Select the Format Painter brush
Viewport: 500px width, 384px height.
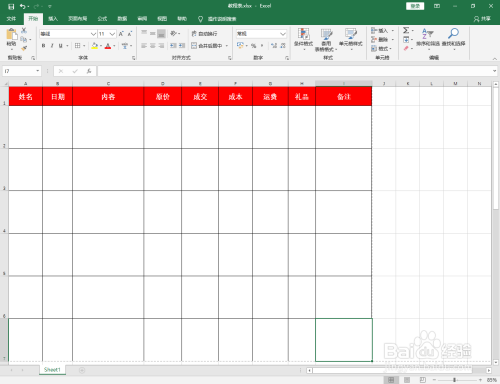pyautogui.click(x=24, y=48)
